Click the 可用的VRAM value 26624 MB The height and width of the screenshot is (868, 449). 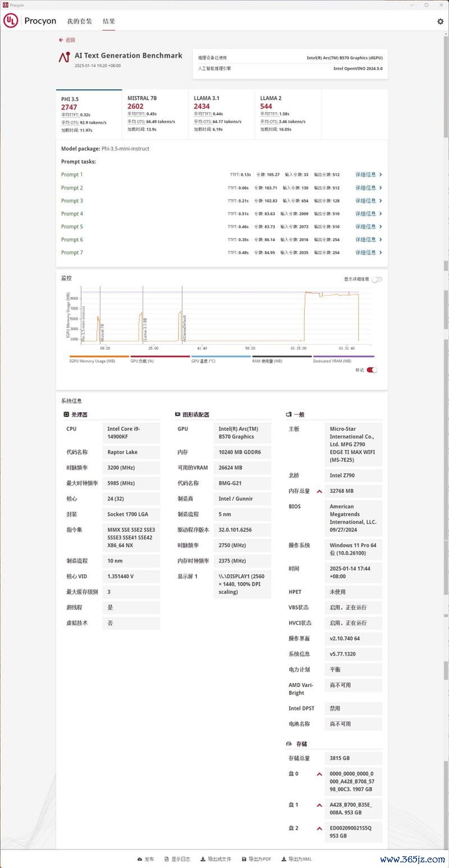tap(242, 468)
